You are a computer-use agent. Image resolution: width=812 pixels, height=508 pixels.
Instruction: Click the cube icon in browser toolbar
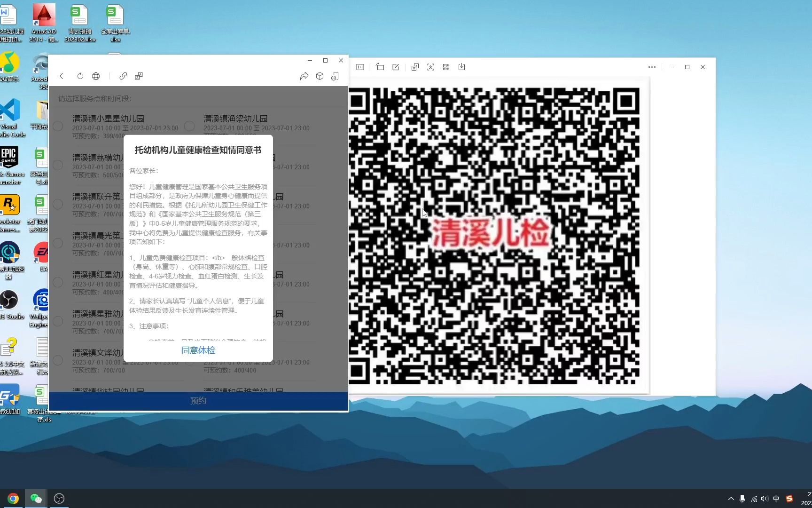pyautogui.click(x=320, y=76)
